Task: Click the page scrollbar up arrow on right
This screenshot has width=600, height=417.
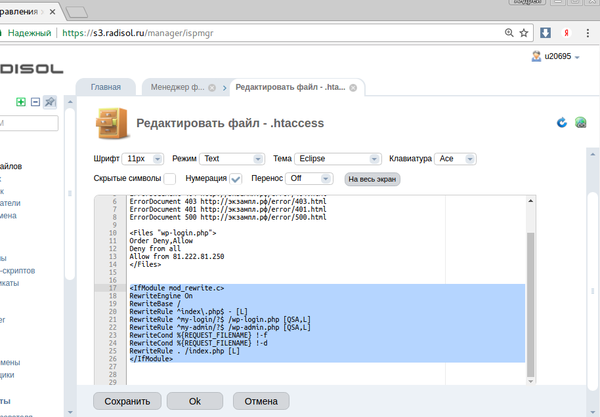Action: (593, 155)
